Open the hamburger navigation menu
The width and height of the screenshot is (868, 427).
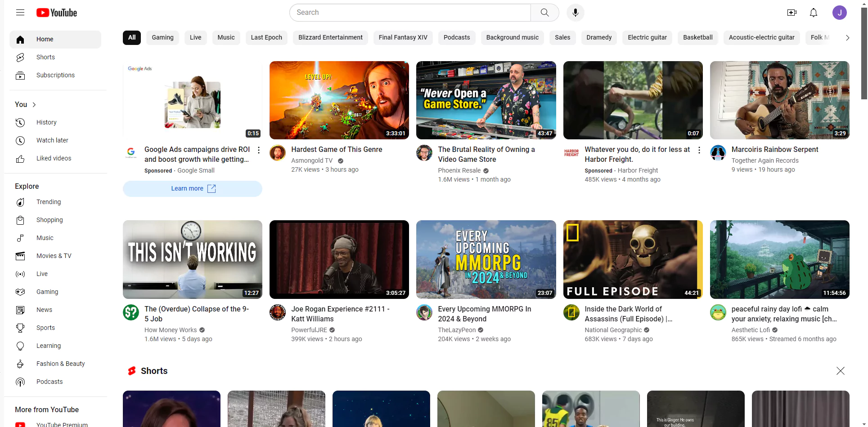(20, 13)
